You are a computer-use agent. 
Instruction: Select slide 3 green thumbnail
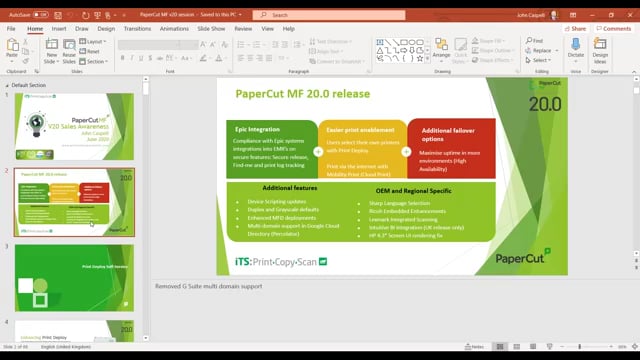coord(74,278)
